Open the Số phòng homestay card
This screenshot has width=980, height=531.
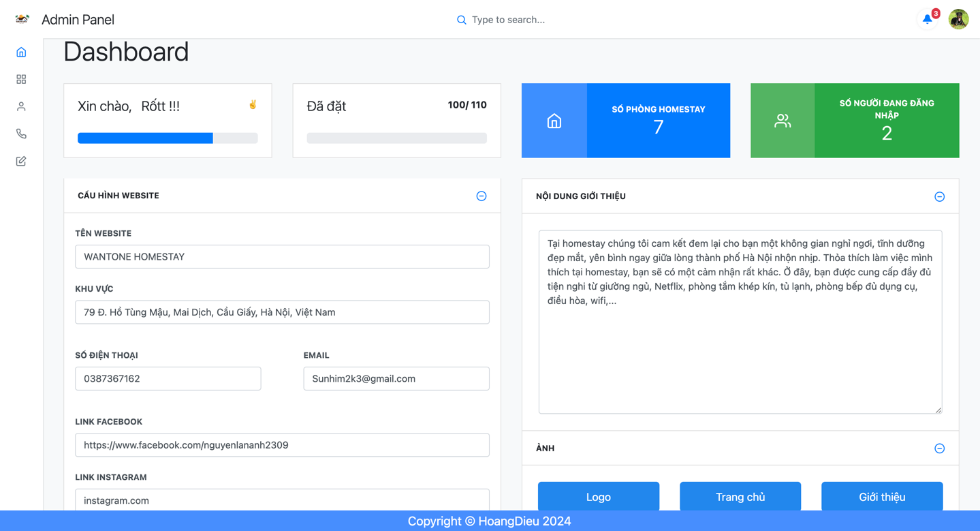[625, 121]
